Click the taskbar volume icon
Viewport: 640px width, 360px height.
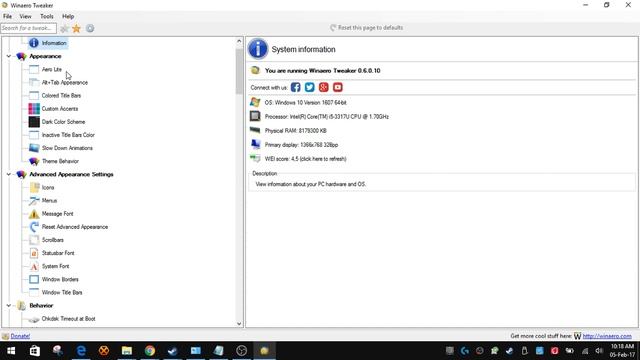coord(599,351)
